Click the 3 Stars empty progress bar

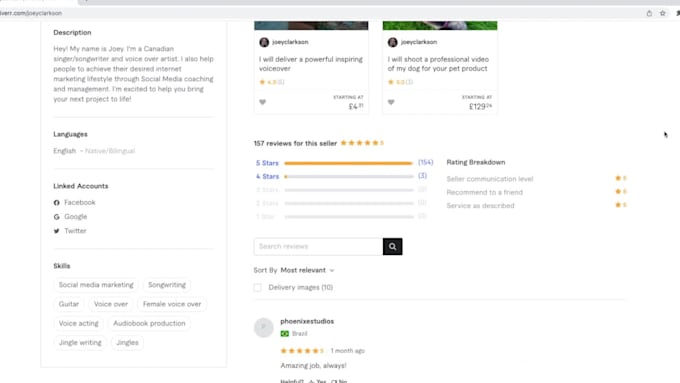pos(349,190)
